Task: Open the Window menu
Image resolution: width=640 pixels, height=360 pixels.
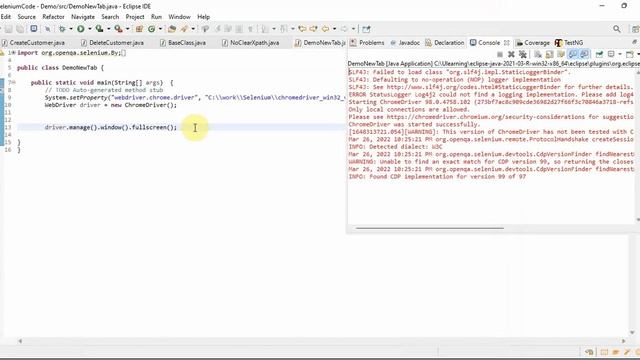Action: (180, 17)
